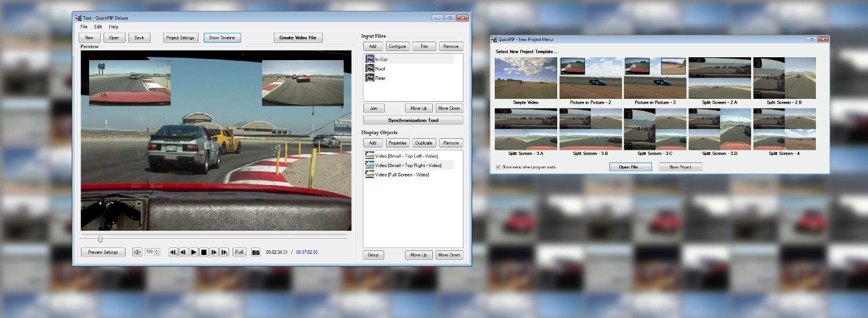Click the preview seek slider handle
Image resolution: width=868 pixels, height=318 pixels.
101,239
